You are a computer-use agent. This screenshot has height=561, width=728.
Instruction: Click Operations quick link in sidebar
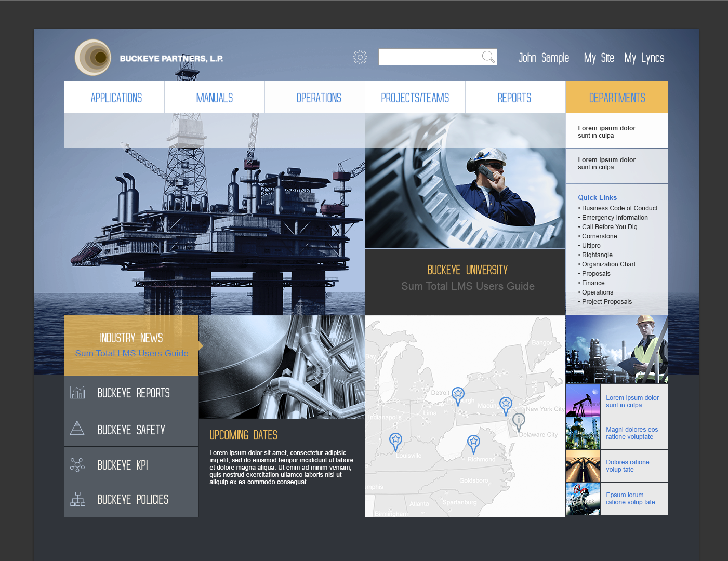tap(597, 292)
